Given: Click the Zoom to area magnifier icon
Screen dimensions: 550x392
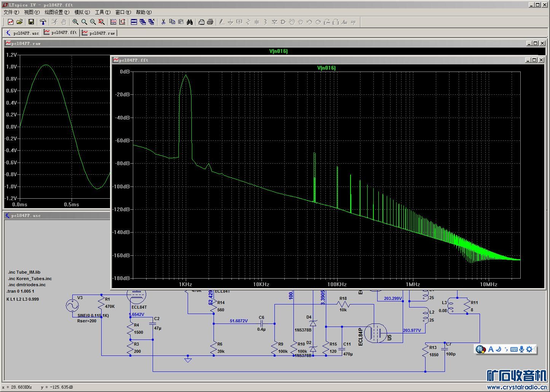Looking at the screenshot, I should tap(84, 22).
